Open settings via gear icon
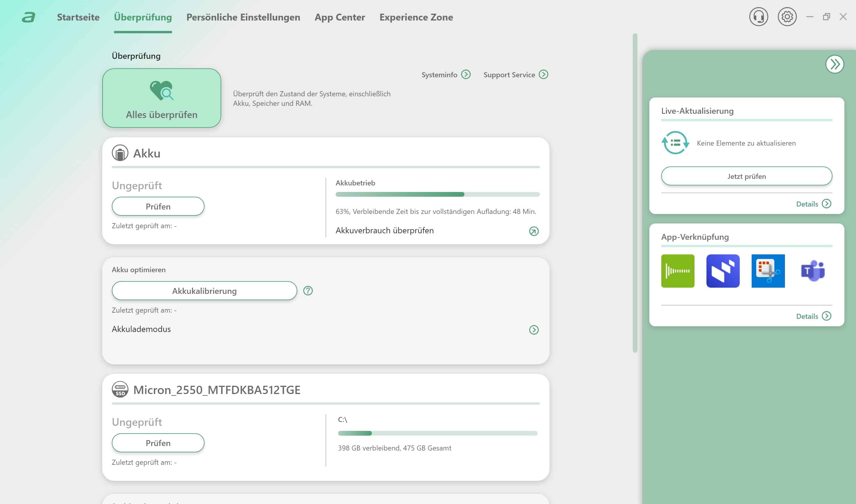 787,17
